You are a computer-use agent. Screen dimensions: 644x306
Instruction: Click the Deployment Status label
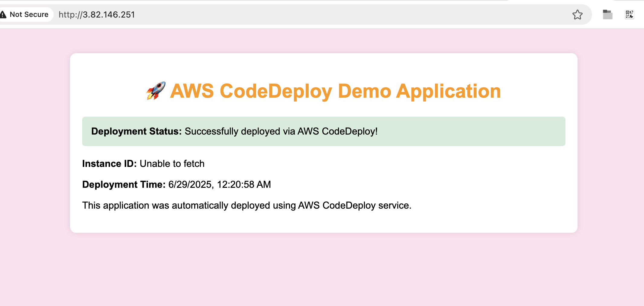click(137, 131)
